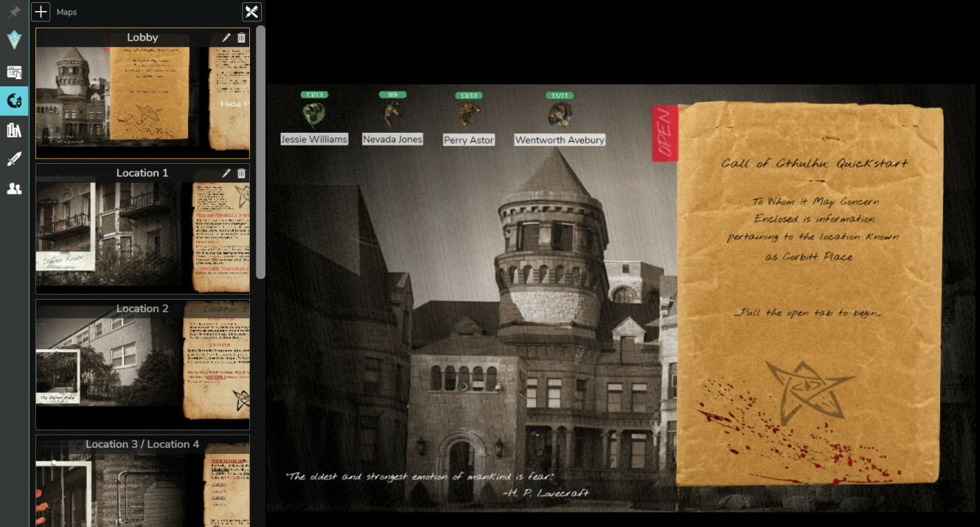Screen dimensions: 980x527
Task: Edit the Lobby map with pencil icon
Action: point(226,38)
